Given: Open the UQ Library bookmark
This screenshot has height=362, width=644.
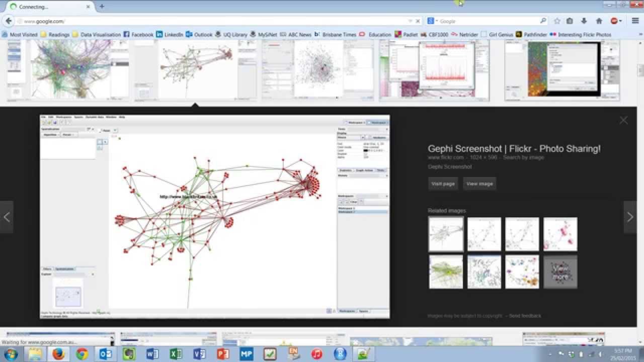Looking at the screenshot, I should click(231, 35).
